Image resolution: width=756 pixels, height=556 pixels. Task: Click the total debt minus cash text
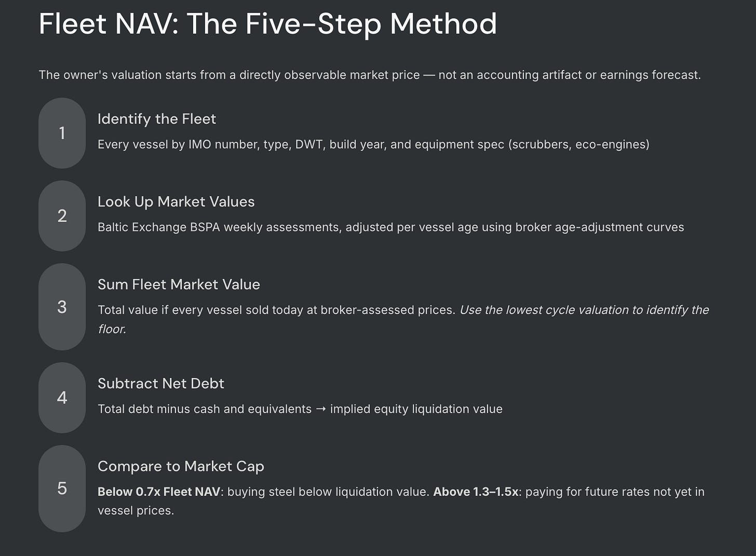click(300, 409)
